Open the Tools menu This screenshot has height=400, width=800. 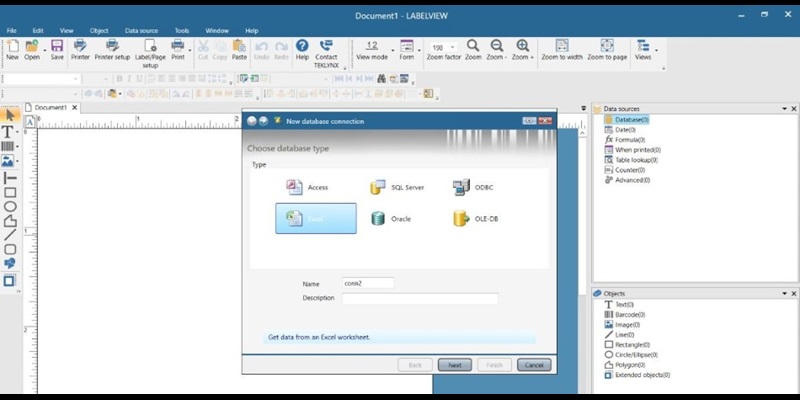182,31
